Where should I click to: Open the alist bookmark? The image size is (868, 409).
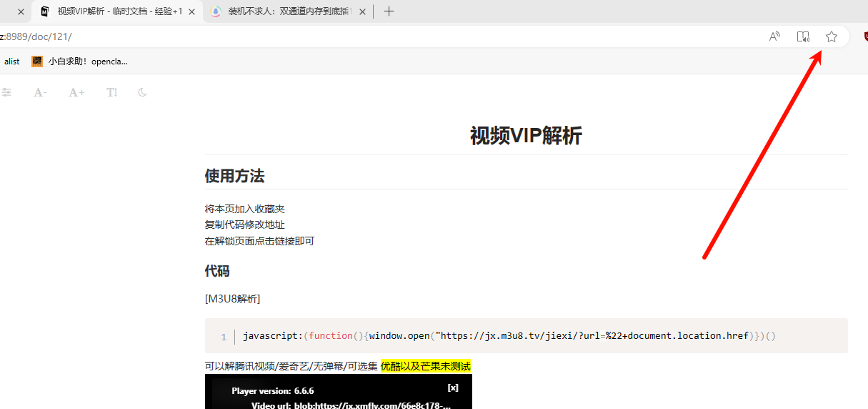[x=11, y=61]
